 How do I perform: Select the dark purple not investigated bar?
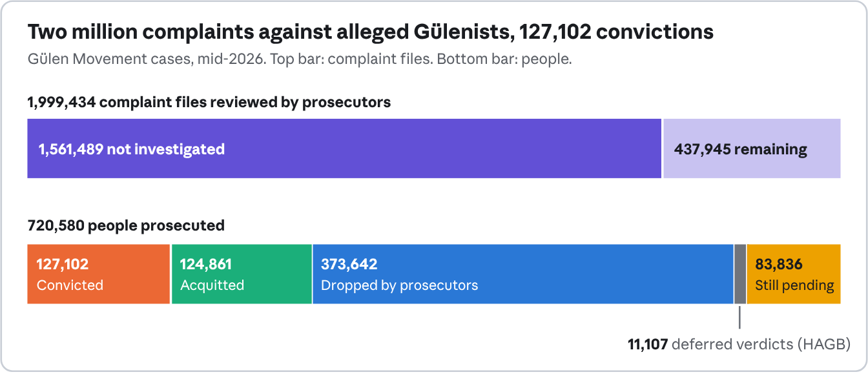[x=344, y=149]
